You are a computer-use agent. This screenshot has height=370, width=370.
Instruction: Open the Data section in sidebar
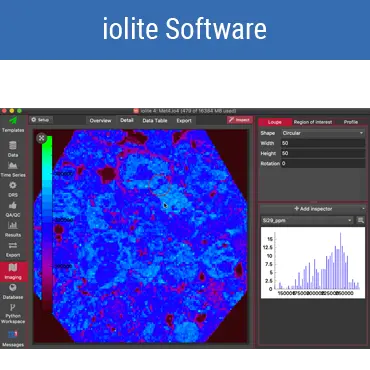pyautogui.click(x=13, y=149)
